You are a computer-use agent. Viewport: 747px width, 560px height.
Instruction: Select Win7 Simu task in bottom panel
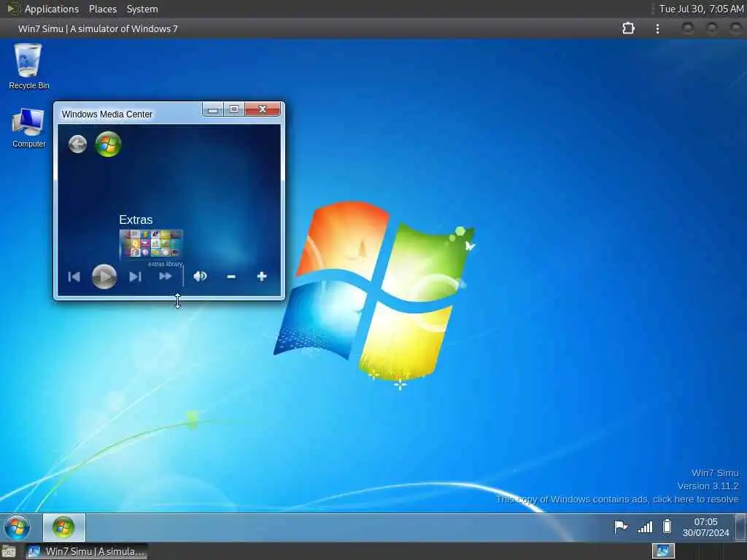(x=87, y=552)
